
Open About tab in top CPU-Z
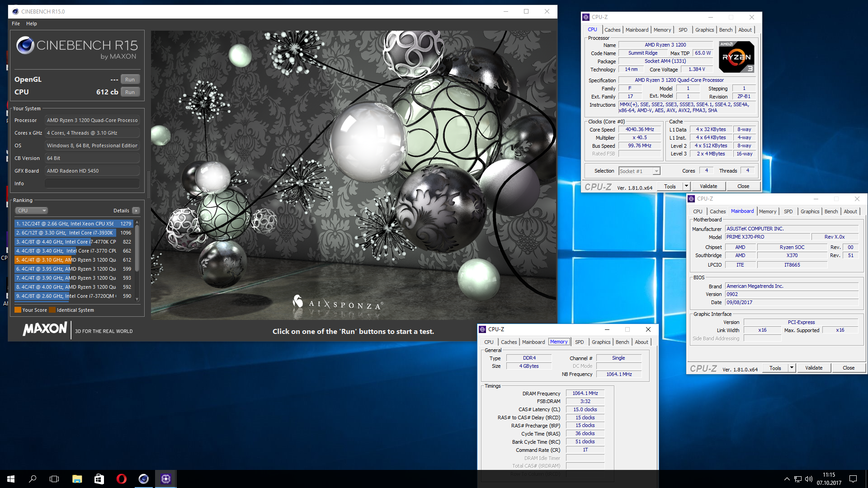click(x=745, y=30)
